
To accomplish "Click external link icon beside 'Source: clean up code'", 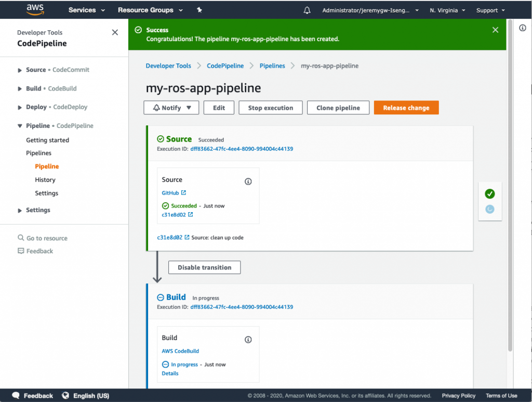I will pos(187,237).
